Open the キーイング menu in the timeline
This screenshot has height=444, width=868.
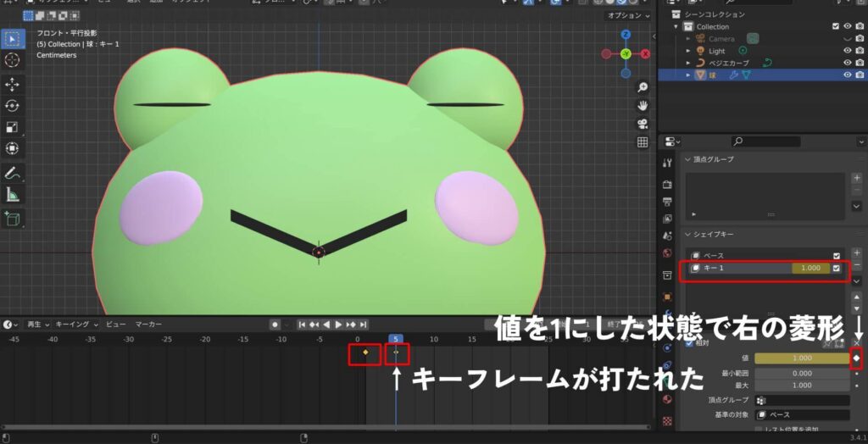pos(77,325)
